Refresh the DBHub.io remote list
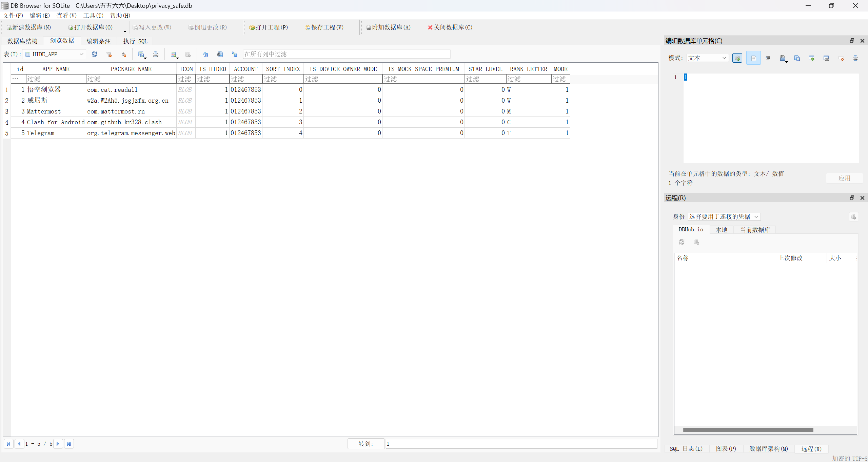 pos(682,242)
